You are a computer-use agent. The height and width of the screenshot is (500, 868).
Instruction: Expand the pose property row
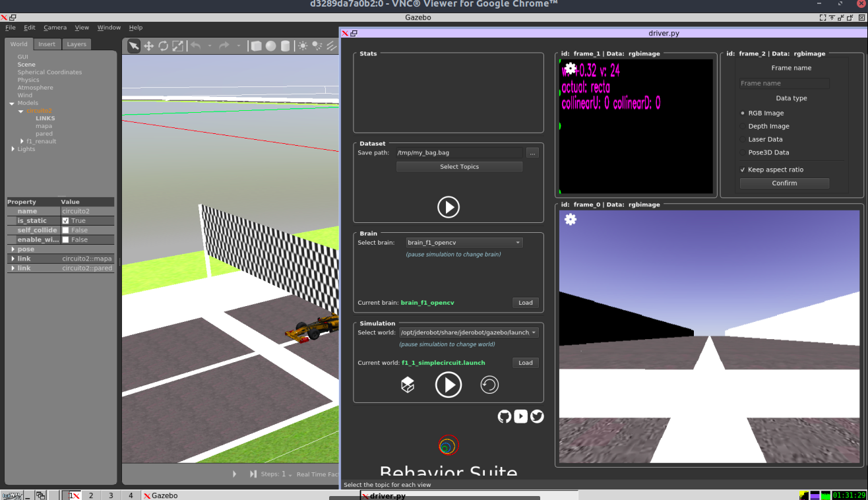click(x=12, y=249)
